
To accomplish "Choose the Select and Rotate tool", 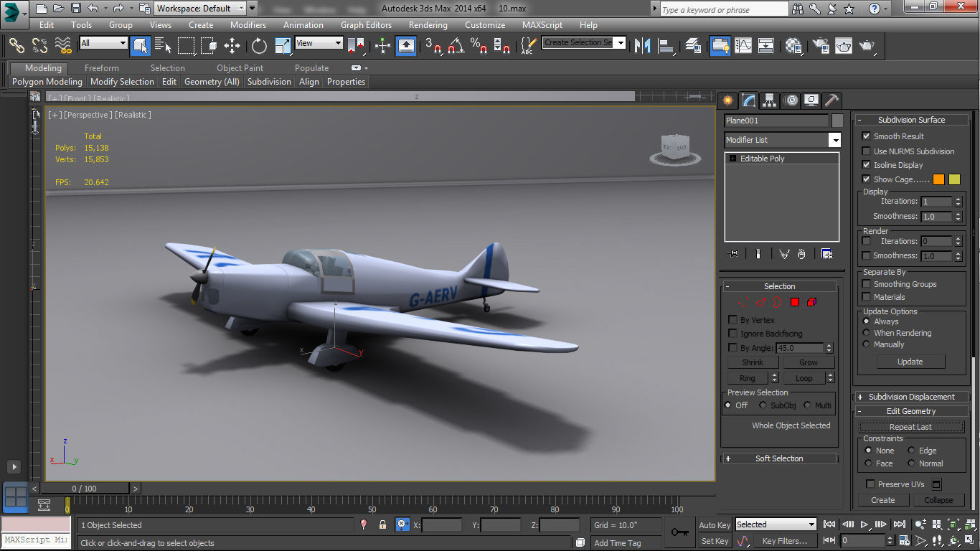I will point(259,46).
